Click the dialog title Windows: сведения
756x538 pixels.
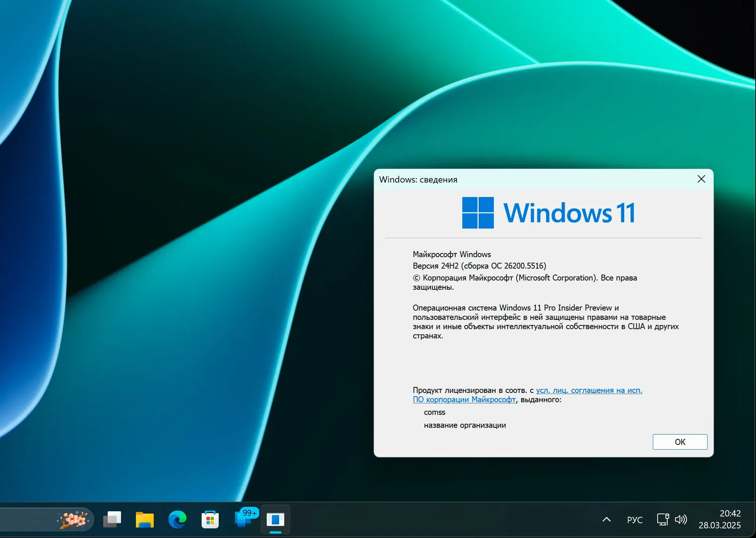[x=418, y=179]
